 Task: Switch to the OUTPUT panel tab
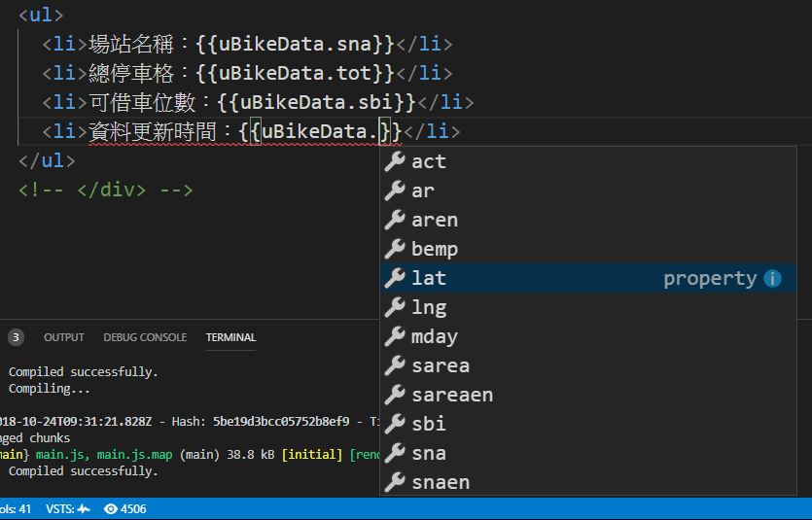(64, 337)
